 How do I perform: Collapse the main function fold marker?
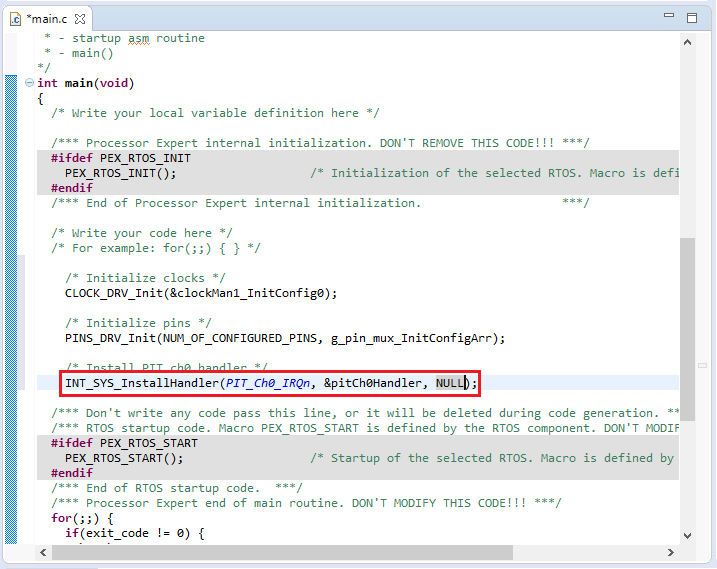click(29, 83)
